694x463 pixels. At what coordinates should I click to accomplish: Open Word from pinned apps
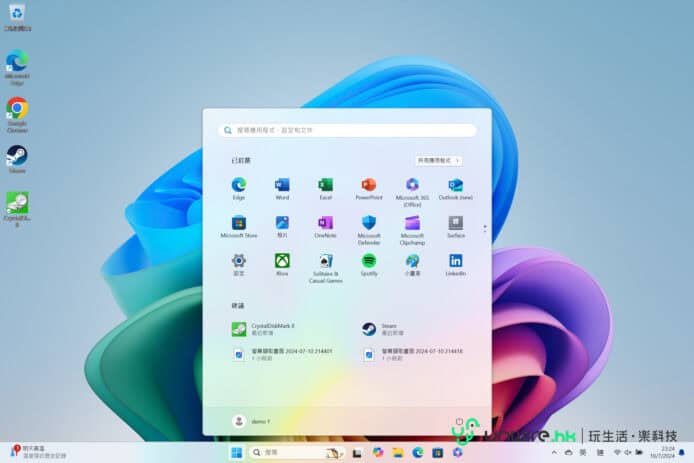[282, 186]
